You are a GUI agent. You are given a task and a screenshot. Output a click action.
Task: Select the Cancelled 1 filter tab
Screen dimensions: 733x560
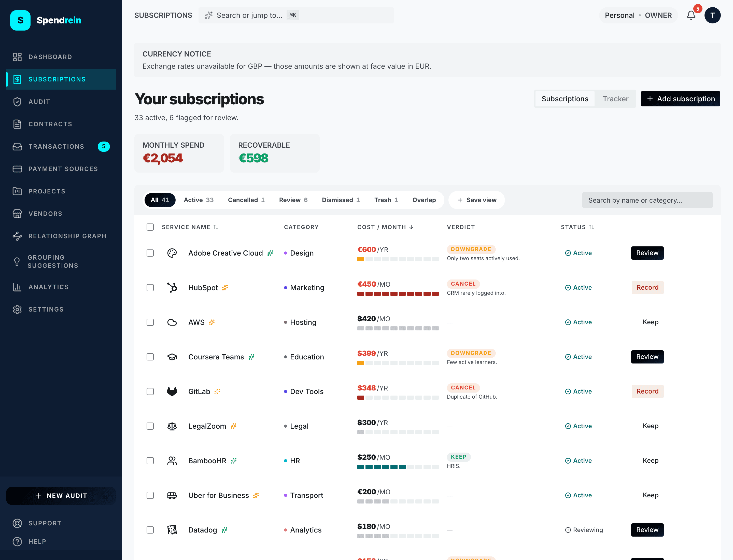click(x=246, y=200)
